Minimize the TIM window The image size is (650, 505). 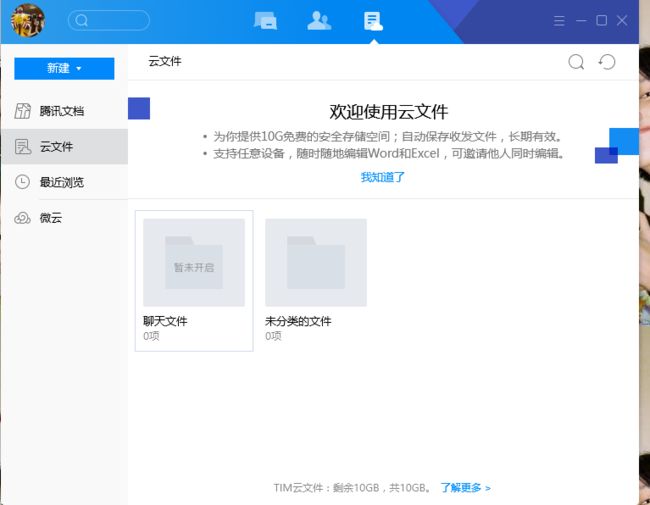(581, 20)
